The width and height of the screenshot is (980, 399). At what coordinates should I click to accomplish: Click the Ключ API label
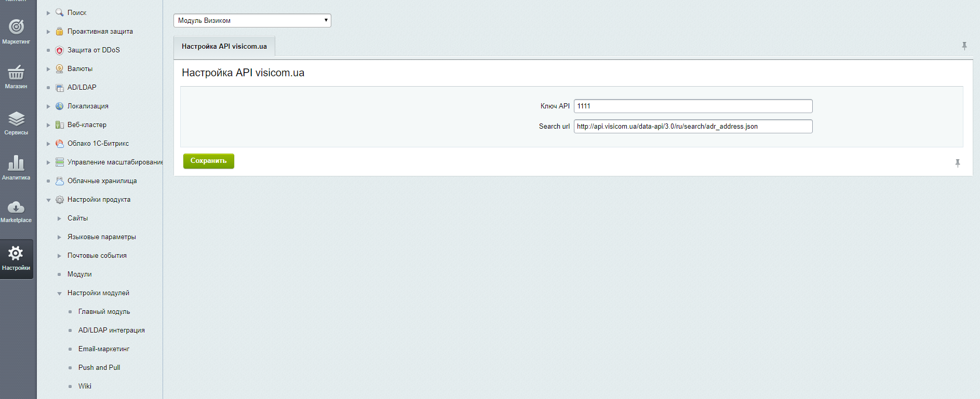555,106
